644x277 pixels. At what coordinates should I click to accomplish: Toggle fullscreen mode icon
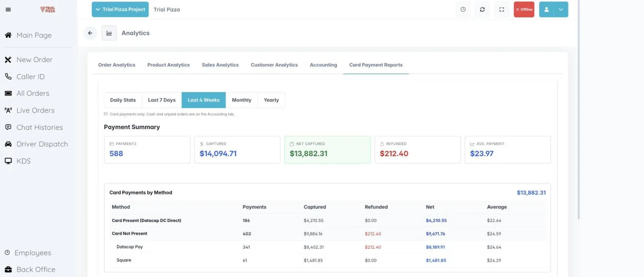[501, 9]
